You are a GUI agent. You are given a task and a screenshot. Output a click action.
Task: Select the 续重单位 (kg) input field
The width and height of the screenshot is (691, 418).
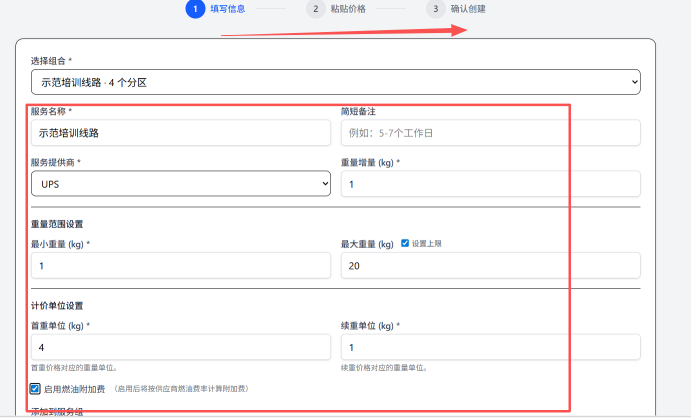click(x=490, y=347)
